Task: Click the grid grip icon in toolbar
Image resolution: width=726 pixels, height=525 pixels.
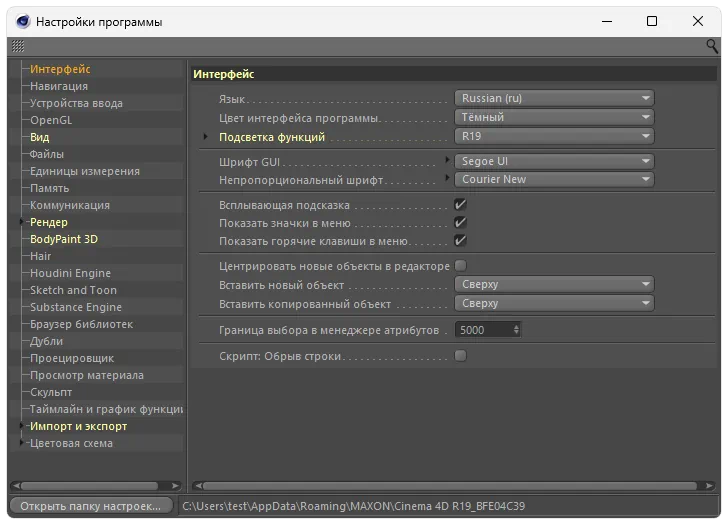Action: click(18, 46)
